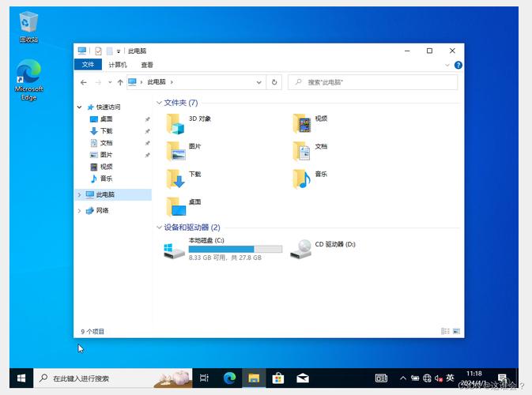The height and width of the screenshot is (395, 532).
Task: Select 快速访问 in the navigation pane
Action: point(108,107)
